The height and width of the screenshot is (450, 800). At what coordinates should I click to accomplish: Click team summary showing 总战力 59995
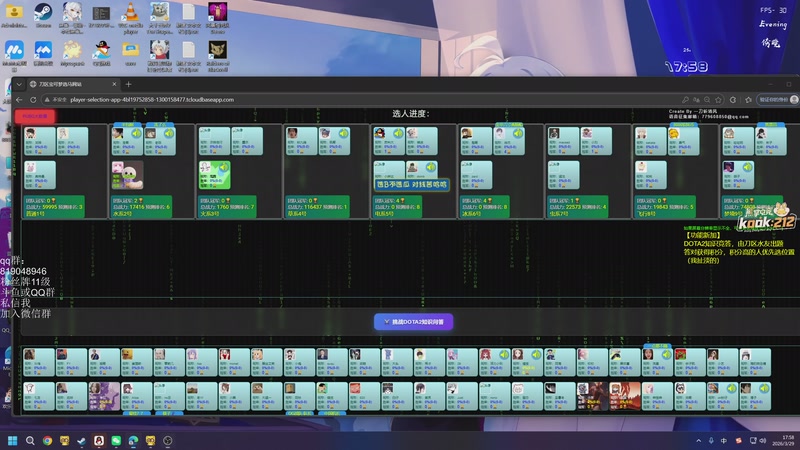point(54,207)
